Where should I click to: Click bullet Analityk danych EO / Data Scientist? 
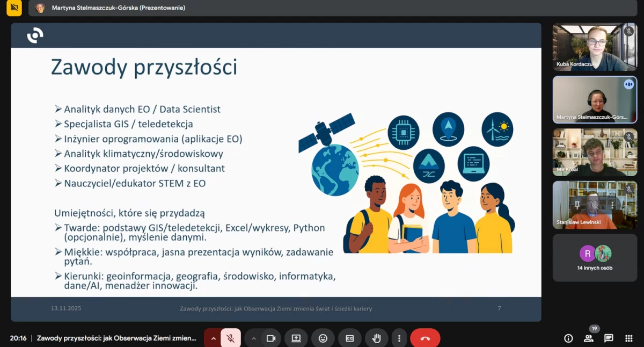click(142, 109)
